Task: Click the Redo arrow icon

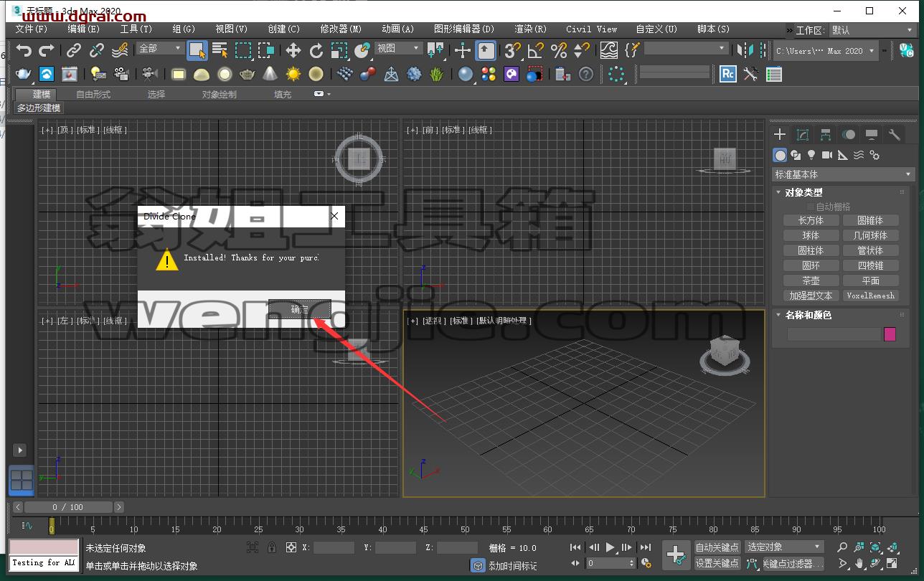Action: (x=47, y=50)
